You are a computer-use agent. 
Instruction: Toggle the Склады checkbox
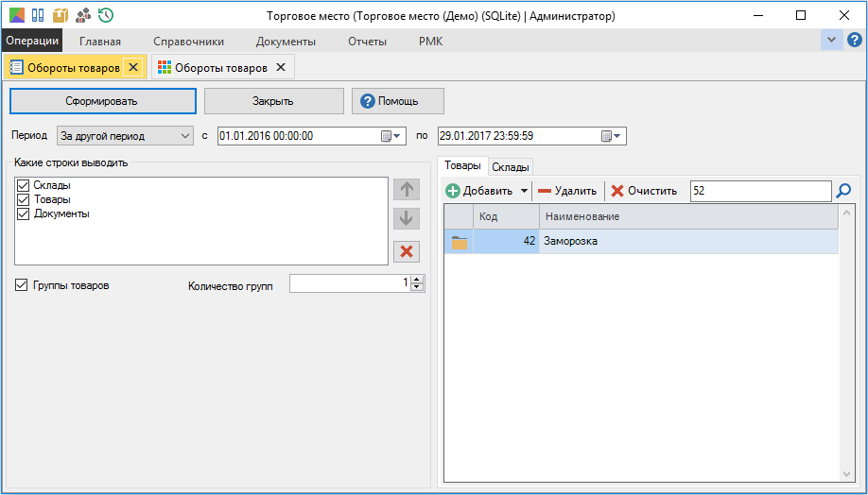(x=23, y=185)
